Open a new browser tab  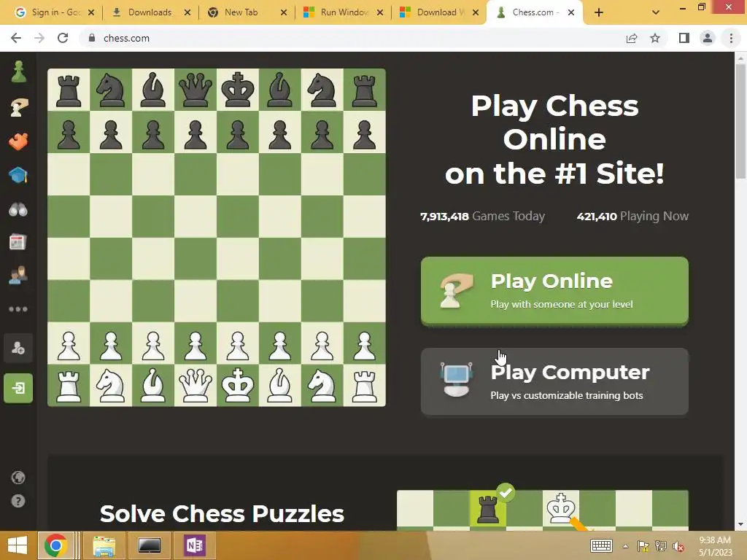coord(599,12)
